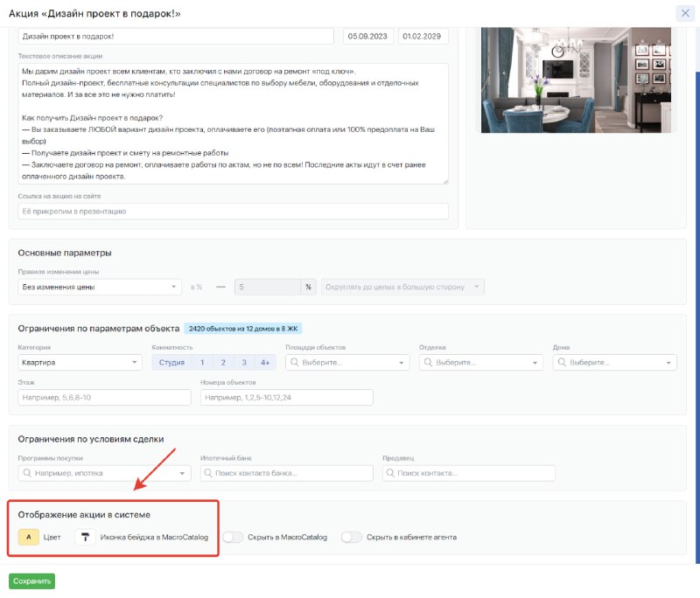Viewport: 700px width, 598px height.
Task: Toggle Скрыть в кабинете агента switch
Action: (352, 537)
